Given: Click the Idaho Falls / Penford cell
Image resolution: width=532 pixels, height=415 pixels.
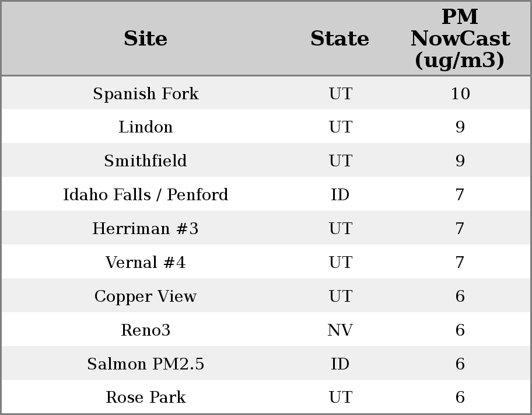Looking at the screenshot, I should [x=146, y=195].
